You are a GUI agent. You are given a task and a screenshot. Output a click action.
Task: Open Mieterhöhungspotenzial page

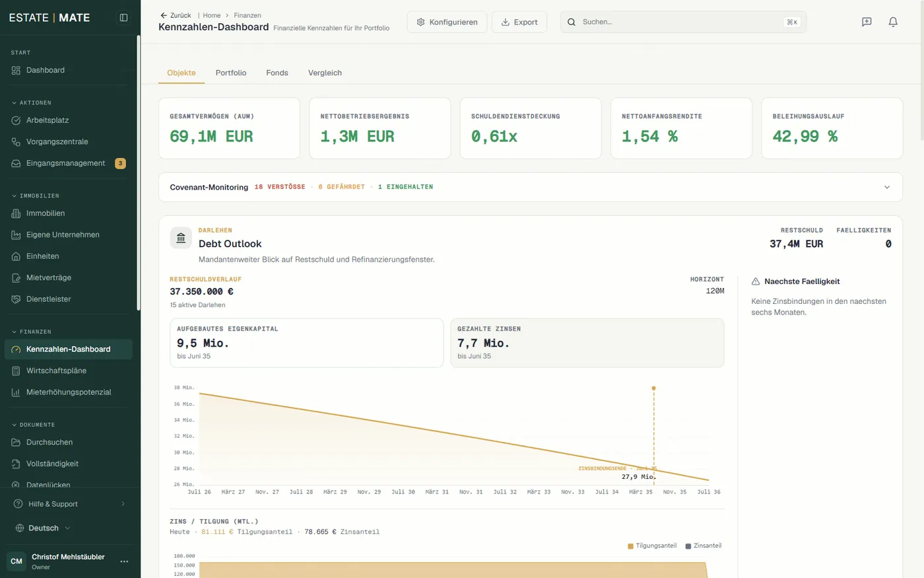(69, 392)
